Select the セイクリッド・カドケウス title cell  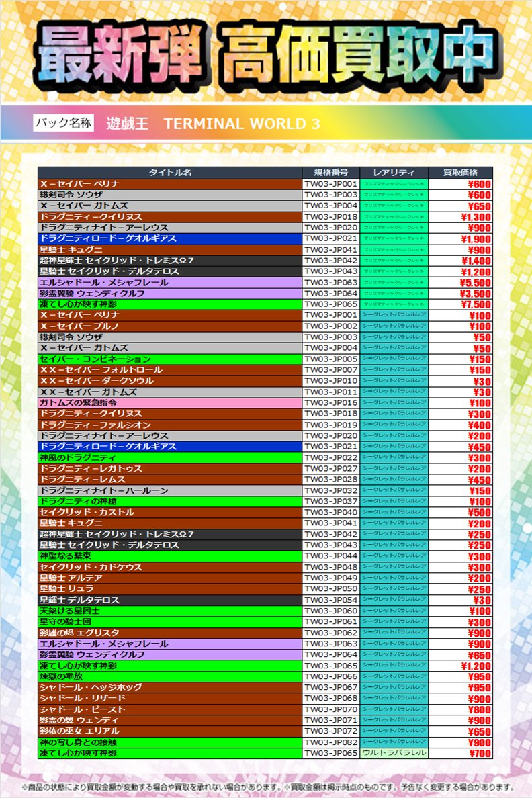coord(170,567)
